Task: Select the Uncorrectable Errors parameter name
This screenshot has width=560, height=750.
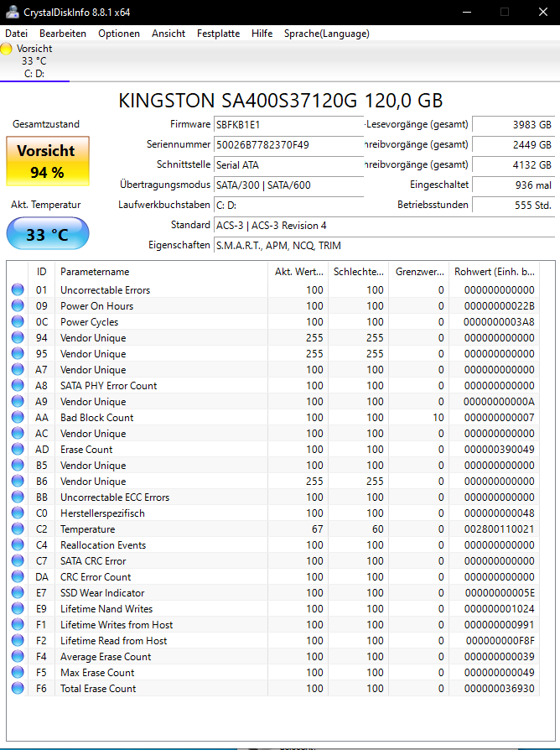Action: pyautogui.click(x=105, y=290)
